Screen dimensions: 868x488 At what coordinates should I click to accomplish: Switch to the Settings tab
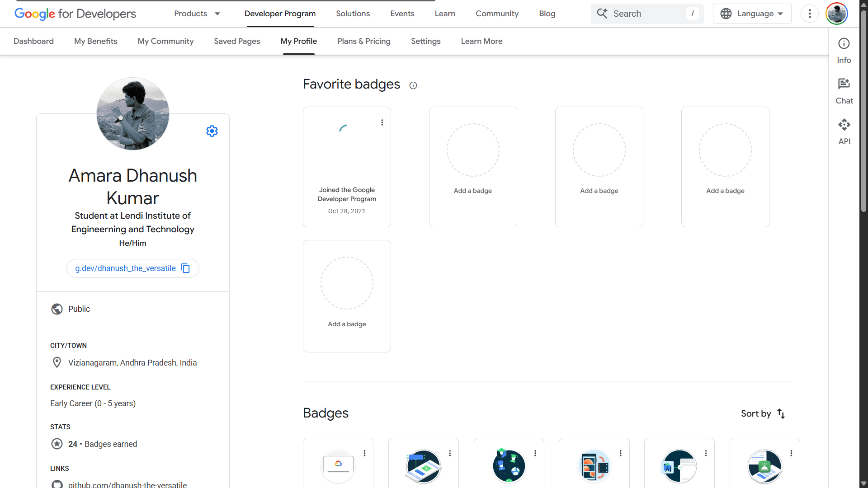pos(426,41)
